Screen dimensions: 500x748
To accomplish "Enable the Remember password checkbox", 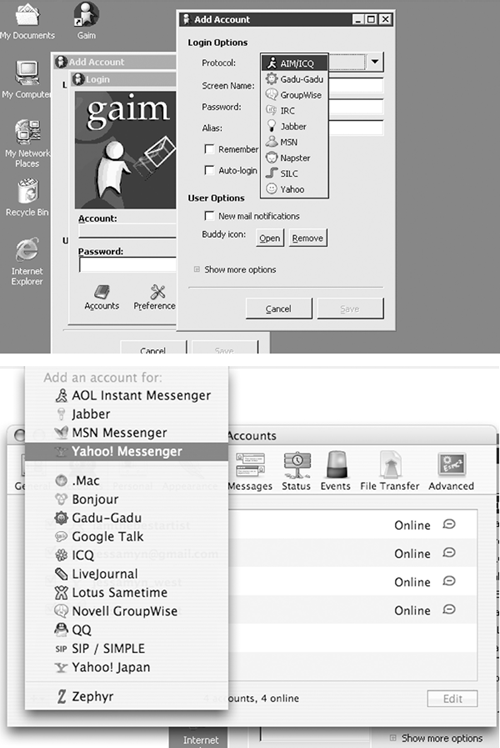I will click(x=209, y=149).
